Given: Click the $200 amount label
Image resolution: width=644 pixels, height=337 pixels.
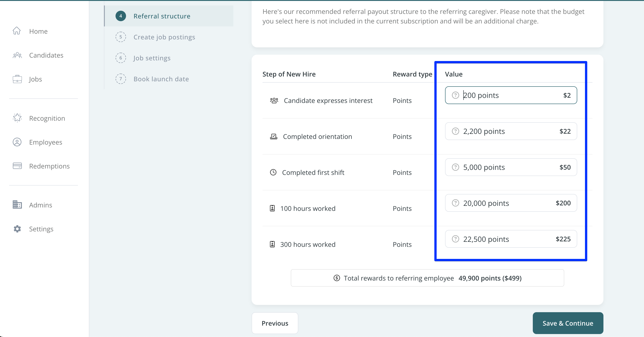Looking at the screenshot, I should pos(563,203).
